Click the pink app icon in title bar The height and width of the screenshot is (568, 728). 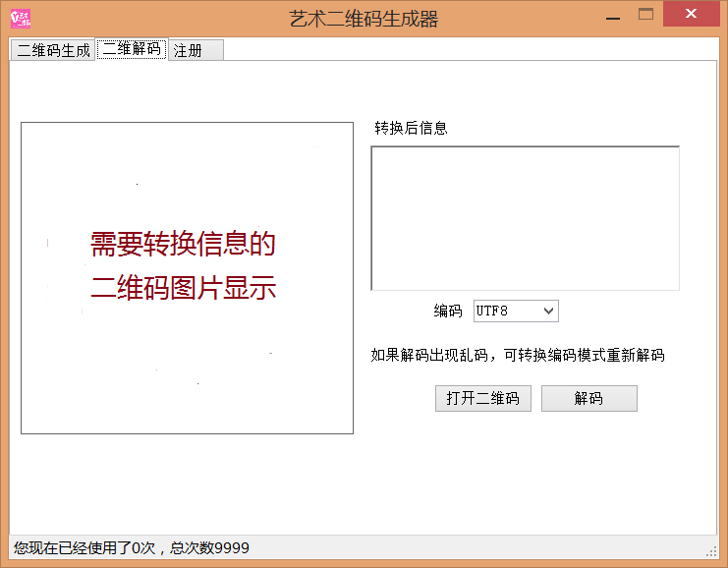[20, 18]
